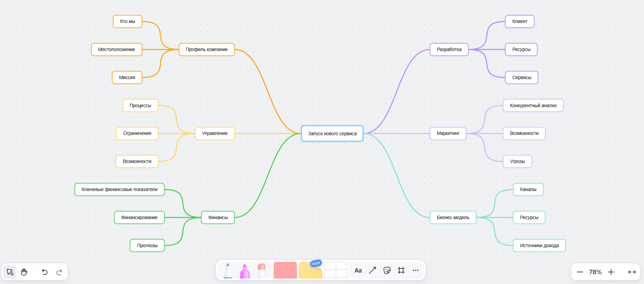Toggle fit-to-width view arrows
Image resolution: width=644 pixels, height=284 pixels.
(x=632, y=272)
